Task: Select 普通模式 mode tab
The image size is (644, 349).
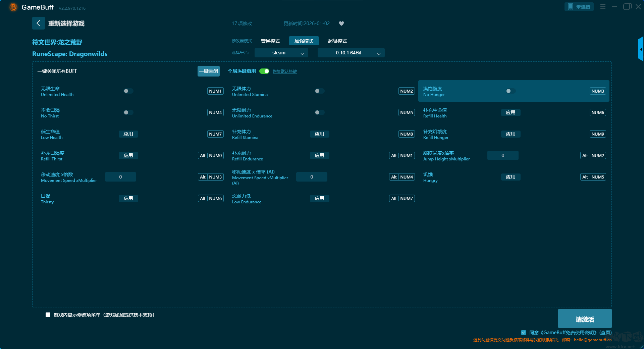Action: pyautogui.click(x=270, y=41)
